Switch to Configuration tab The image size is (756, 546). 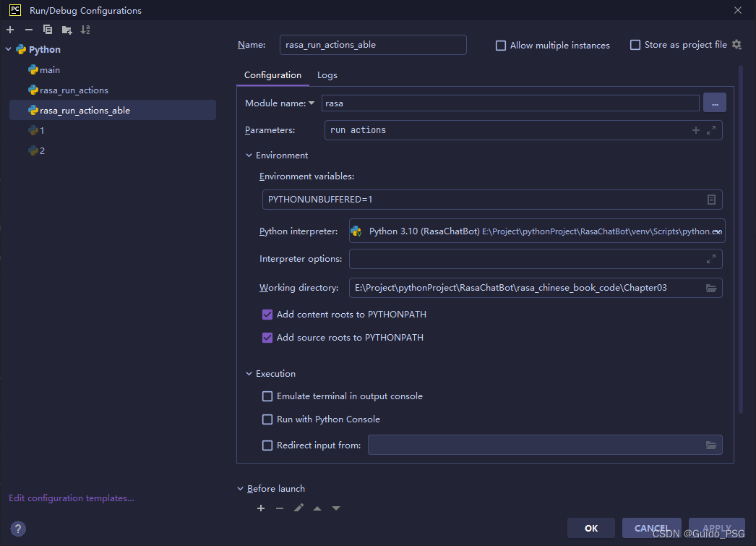(272, 75)
